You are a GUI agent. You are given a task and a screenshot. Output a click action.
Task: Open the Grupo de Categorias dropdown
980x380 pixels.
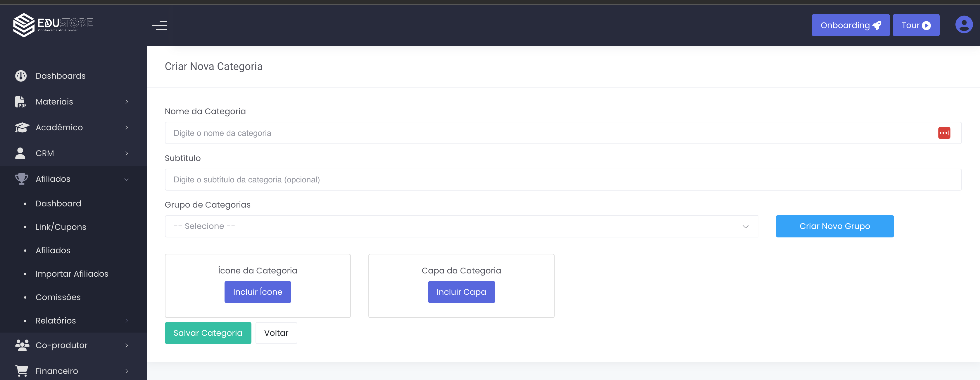(x=461, y=226)
